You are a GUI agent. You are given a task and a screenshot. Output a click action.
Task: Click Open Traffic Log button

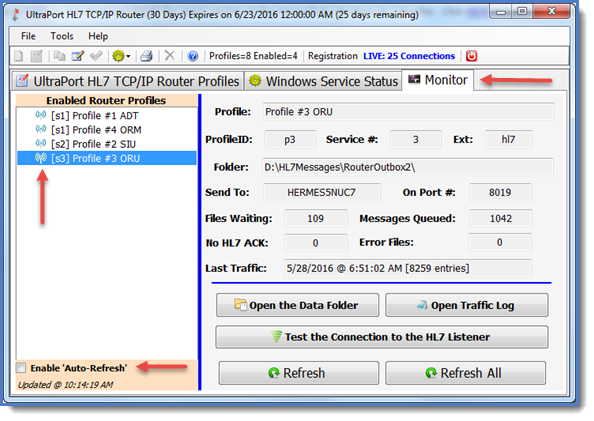(466, 305)
